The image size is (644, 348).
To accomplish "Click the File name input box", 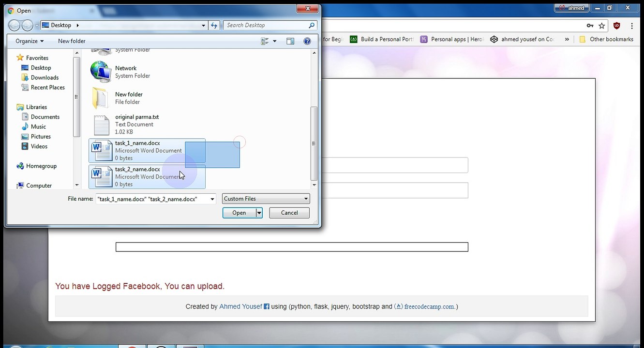I will coord(152,199).
